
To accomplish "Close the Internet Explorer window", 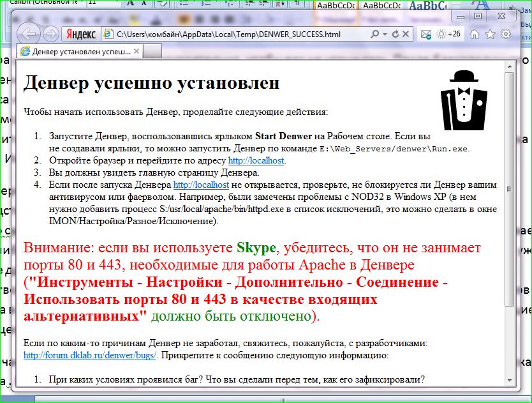I will coord(501,17).
